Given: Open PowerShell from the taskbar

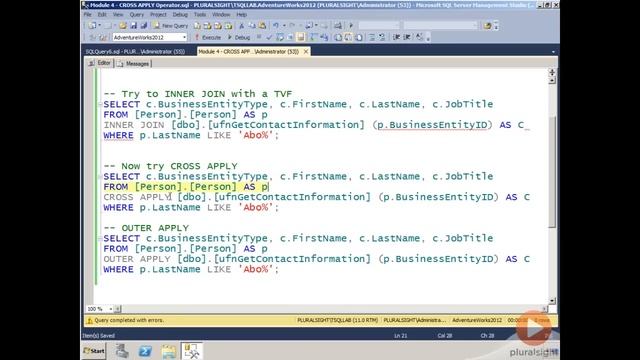Looking at the screenshot, I should tap(145, 351).
